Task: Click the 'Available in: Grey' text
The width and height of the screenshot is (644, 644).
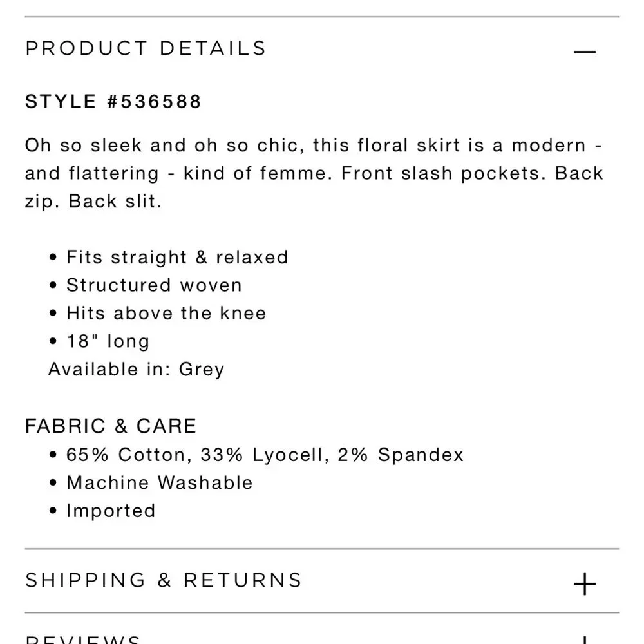Action: tap(136, 370)
